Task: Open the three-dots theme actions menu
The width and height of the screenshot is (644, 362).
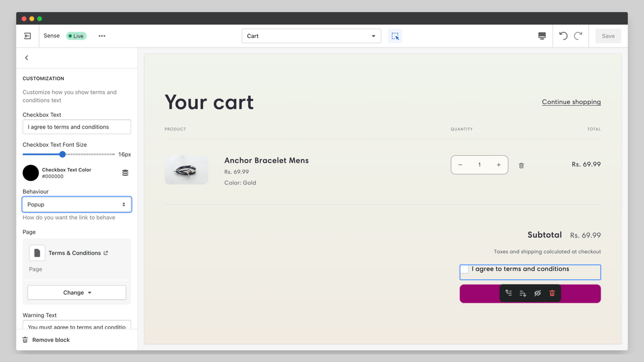Action: (102, 36)
